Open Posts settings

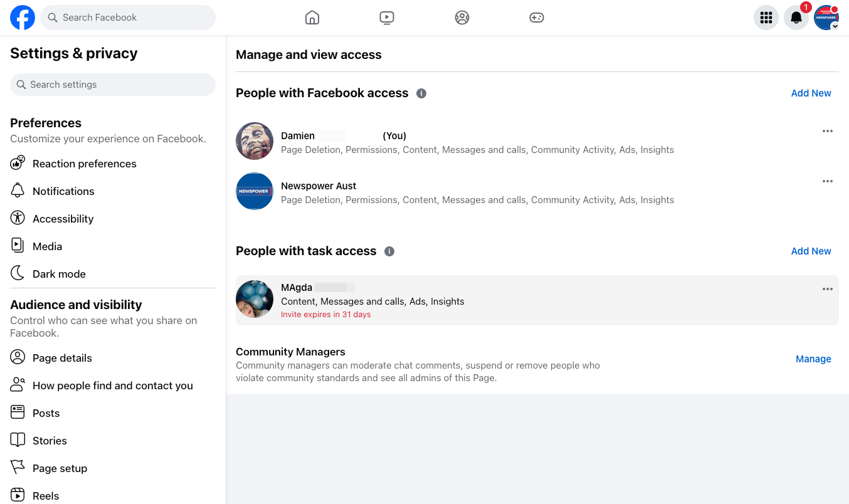point(113,413)
